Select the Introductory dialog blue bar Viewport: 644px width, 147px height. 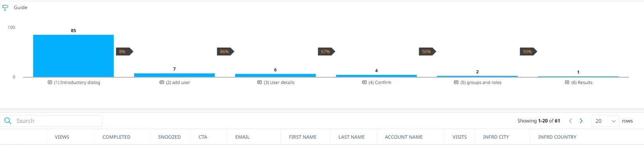tap(73, 56)
